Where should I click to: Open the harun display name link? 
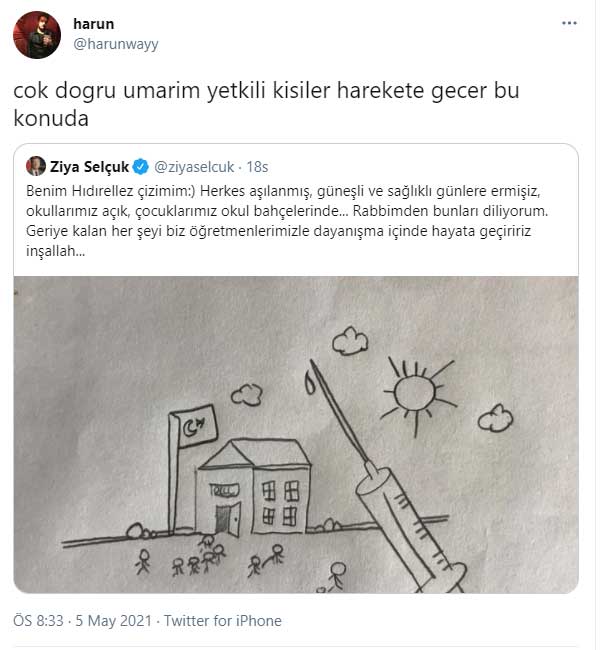[93, 24]
